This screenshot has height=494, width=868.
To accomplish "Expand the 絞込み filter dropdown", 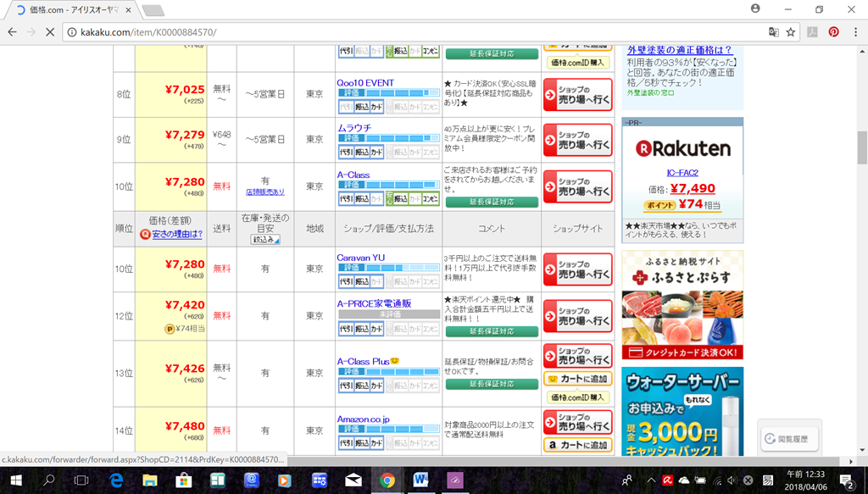I will point(265,240).
